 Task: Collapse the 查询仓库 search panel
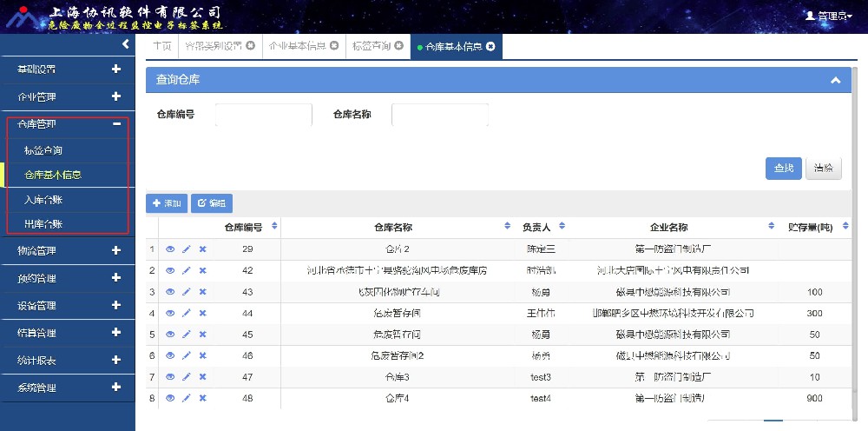point(835,80)
